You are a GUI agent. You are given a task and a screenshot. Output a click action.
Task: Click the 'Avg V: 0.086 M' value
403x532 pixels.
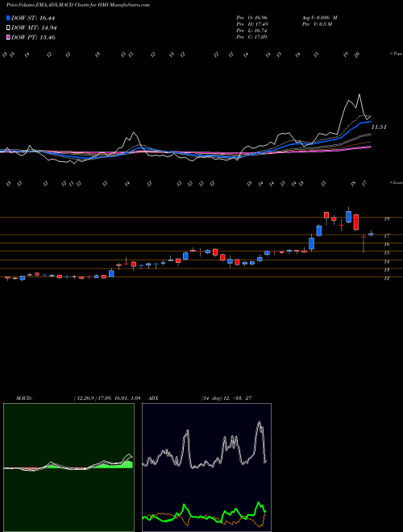point(319,18)
